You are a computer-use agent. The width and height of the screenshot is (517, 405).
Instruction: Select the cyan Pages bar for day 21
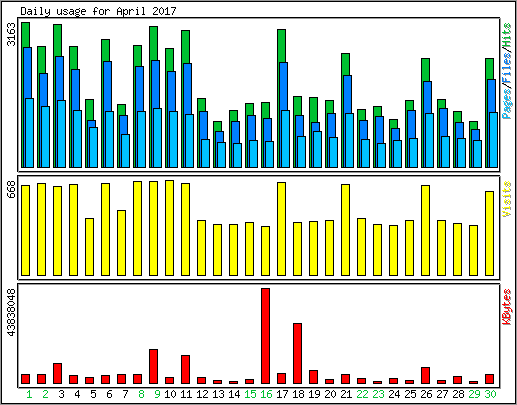click(x=350, y=140)
